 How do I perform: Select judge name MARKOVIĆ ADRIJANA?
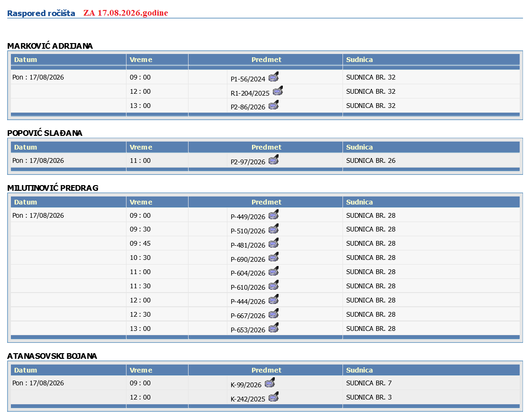(50, 46)
